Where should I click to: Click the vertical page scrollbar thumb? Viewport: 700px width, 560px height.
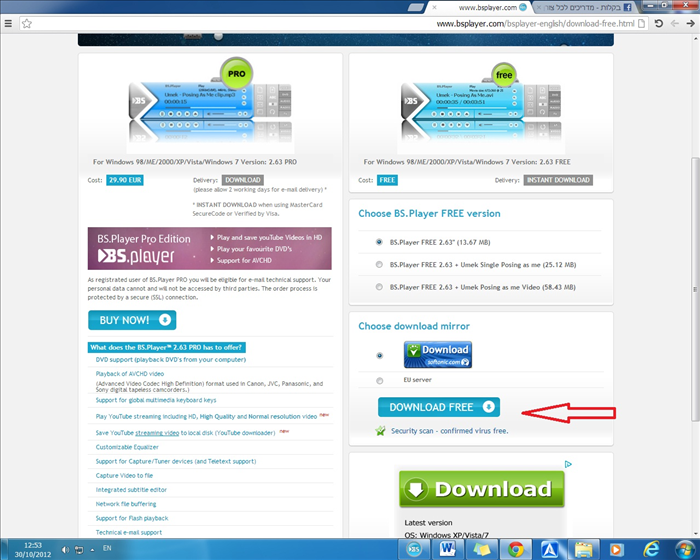[x=695, y=289]
